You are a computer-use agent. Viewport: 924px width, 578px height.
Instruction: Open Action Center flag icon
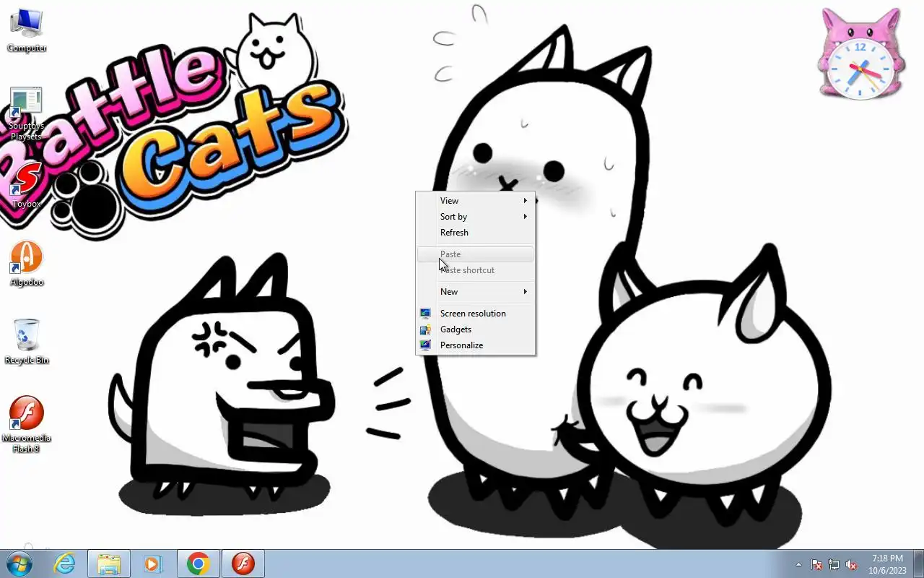[x=816, y=564]
